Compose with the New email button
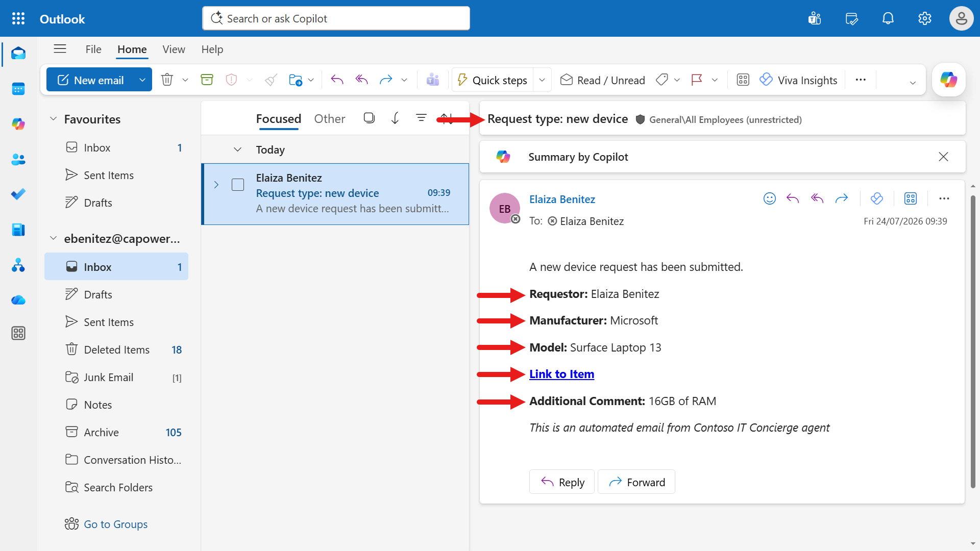The width and height of the screenshot is (980, 551). (x=90, y=80)
